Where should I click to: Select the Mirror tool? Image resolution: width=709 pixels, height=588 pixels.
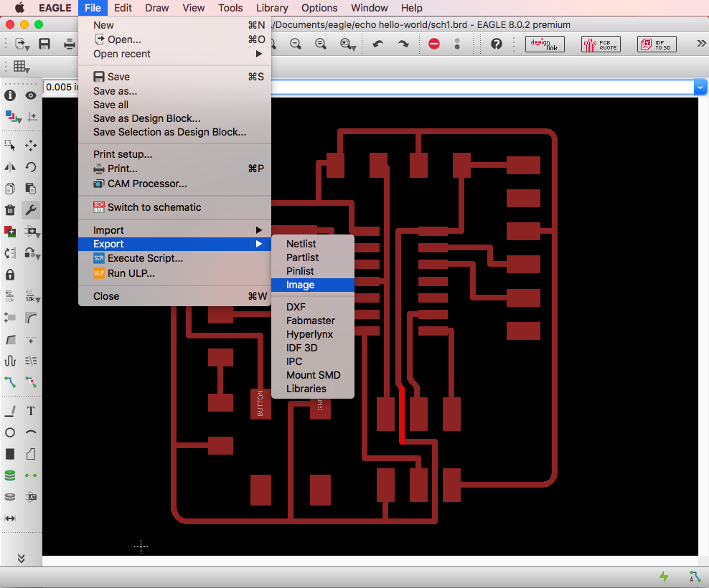coord(10,167)
